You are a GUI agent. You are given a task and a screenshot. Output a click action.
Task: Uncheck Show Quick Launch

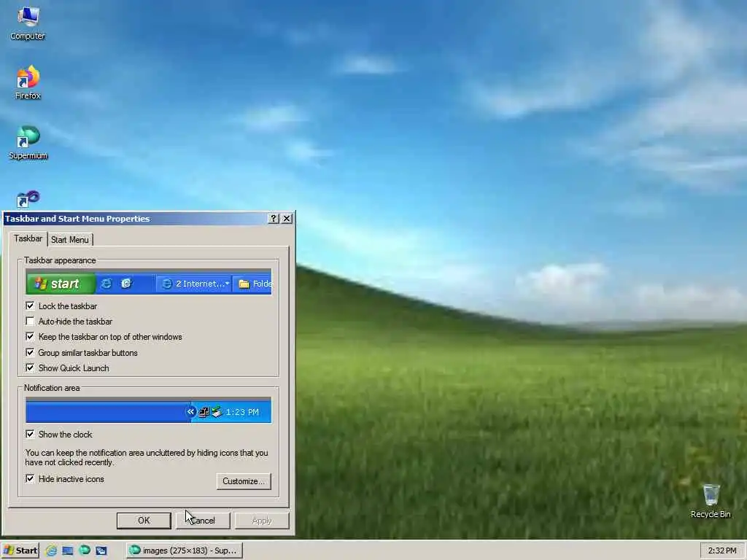30,367
